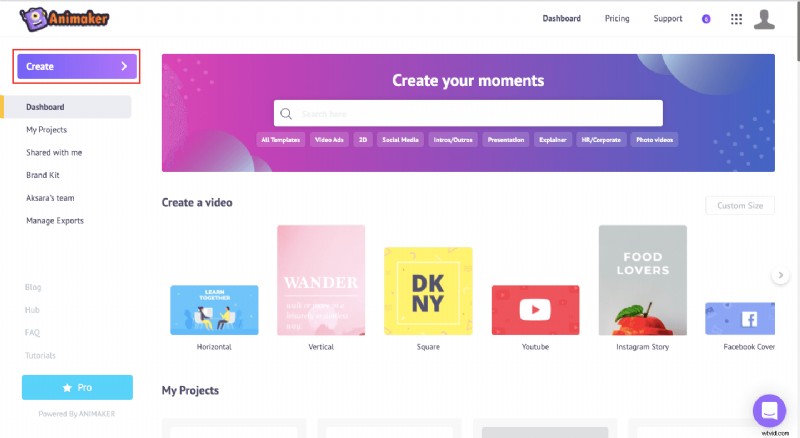The image size is (800, 438).
Task: Filter by Intros/Outros tag
Action: coord(453,140)
